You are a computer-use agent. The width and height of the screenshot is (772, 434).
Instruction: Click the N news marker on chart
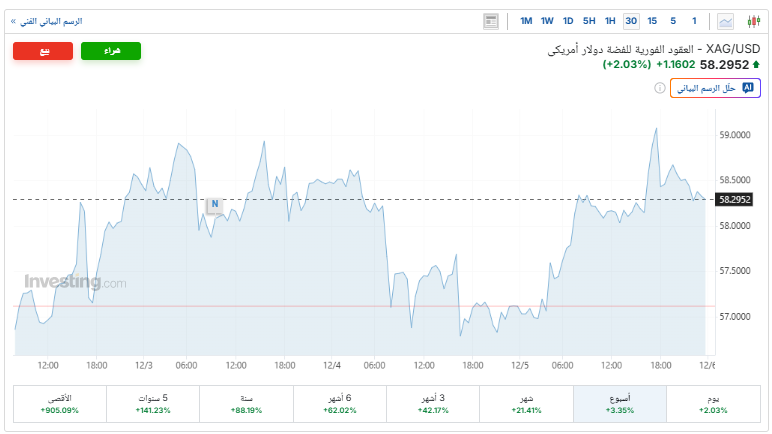coord(213,205)
